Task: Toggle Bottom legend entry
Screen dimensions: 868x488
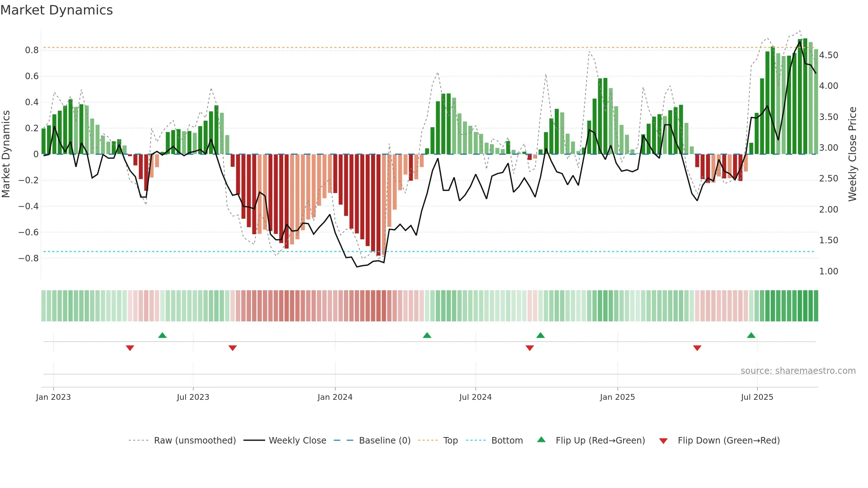Action: 494,440
